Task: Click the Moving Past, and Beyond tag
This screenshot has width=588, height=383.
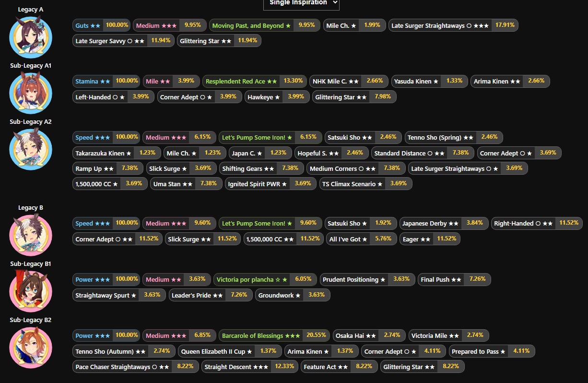Action: tap(265, 25)
